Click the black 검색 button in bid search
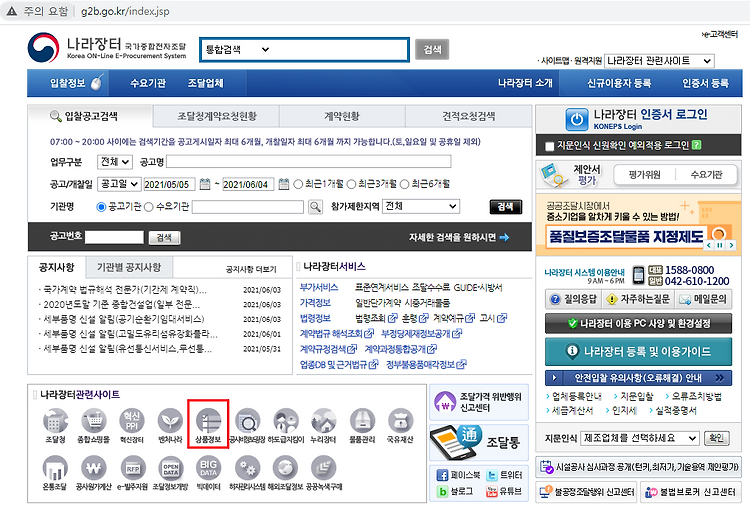Screen dimensions: 750x512 point(506,207)
